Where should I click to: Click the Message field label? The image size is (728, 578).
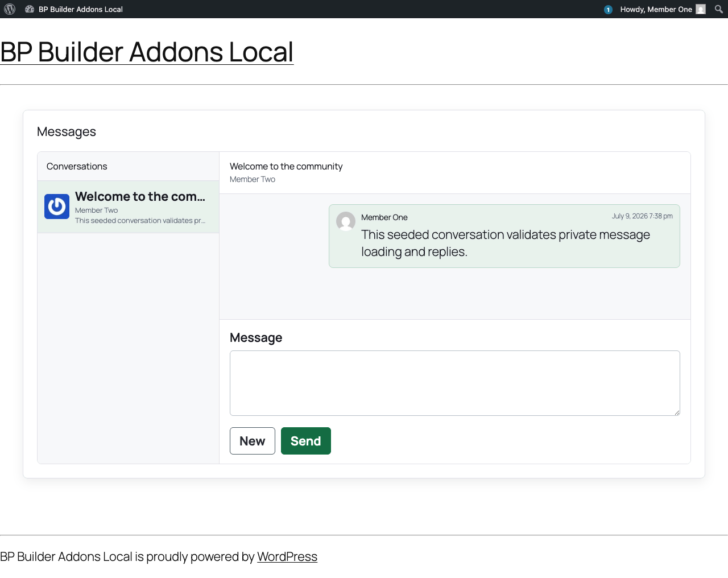coord(256,337)
